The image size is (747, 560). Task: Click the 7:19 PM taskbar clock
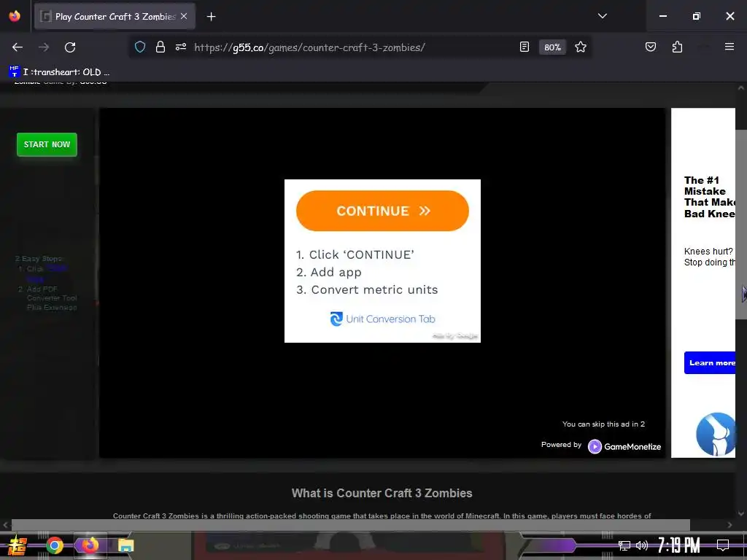coord(679,545)
